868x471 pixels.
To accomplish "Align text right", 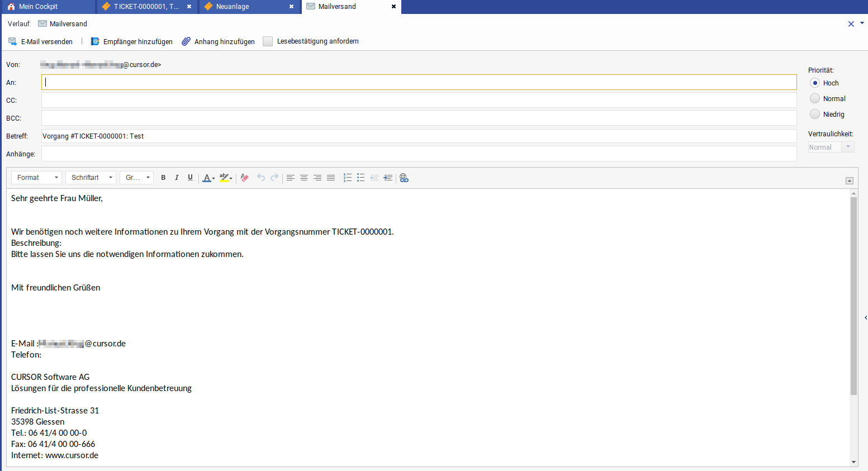I will tap(317, 178).
